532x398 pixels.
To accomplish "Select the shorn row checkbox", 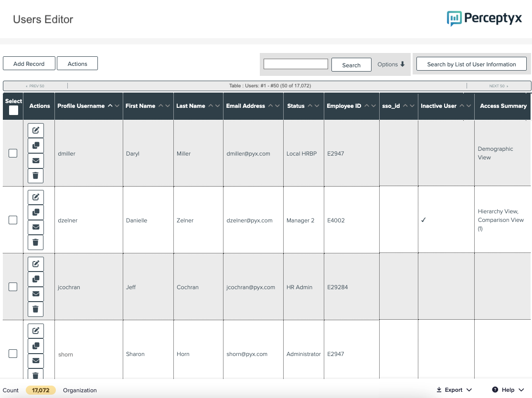I will [13, 354].
